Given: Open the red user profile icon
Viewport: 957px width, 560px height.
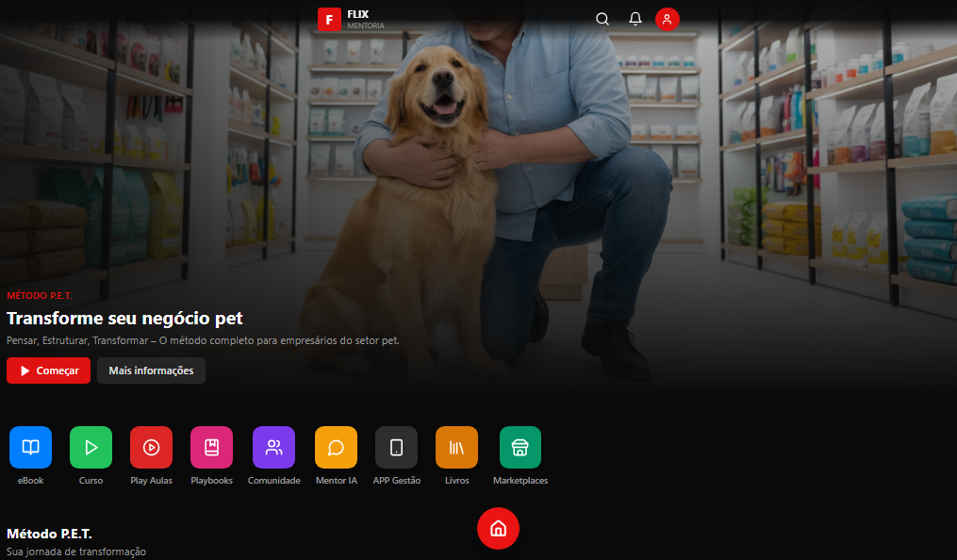Looking at the screenshot, I should tap(668, 19).
